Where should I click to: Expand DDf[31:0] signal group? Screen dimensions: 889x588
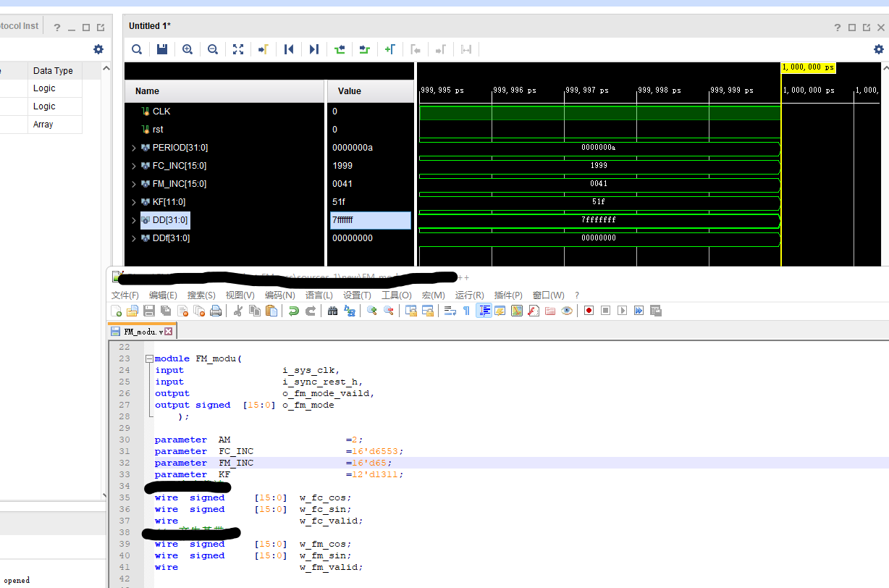134,238
